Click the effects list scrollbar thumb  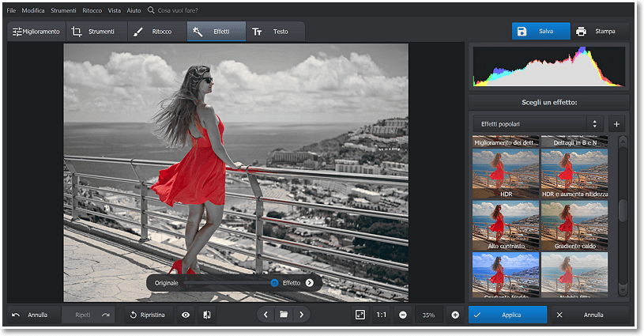click(x=623, y=210)
